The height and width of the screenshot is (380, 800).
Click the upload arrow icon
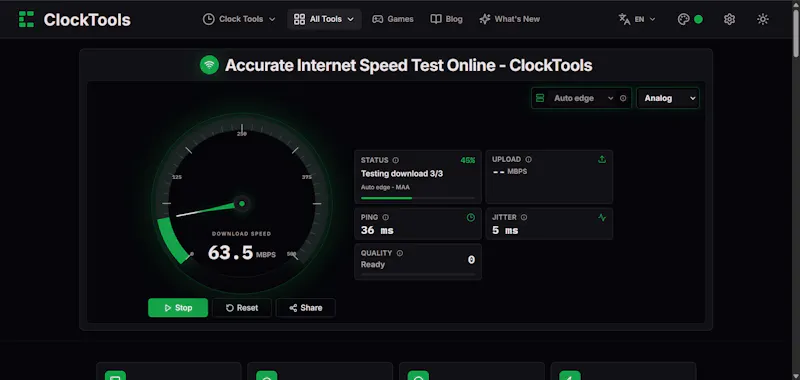602,160
